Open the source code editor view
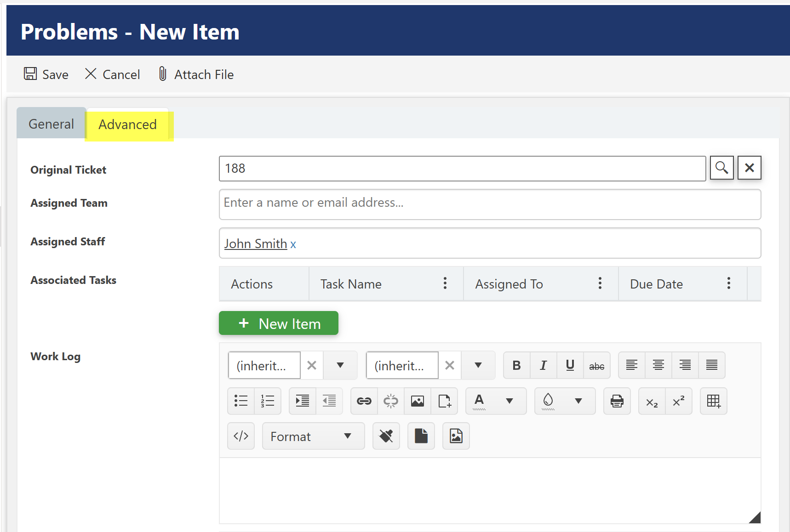Viewport: 790px width, 532px height. point(240,436)
